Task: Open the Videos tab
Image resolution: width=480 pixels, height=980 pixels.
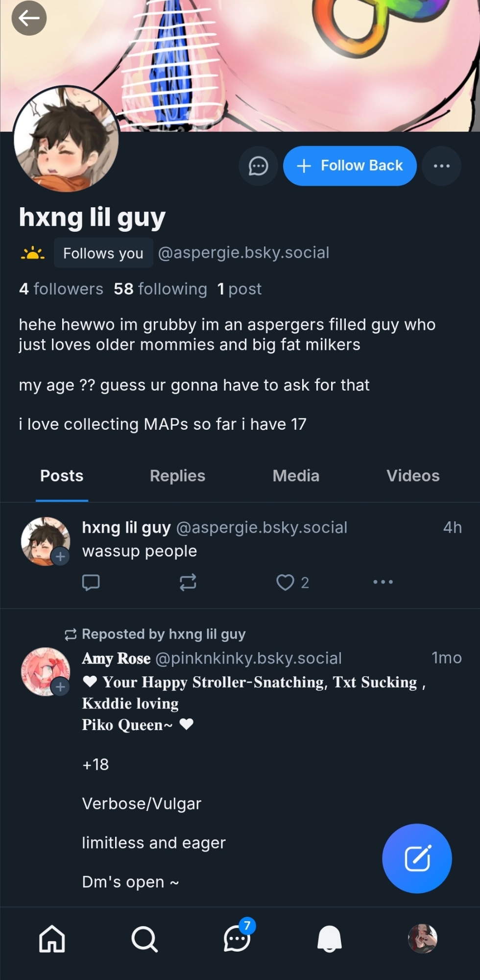Action: point(412,476)
